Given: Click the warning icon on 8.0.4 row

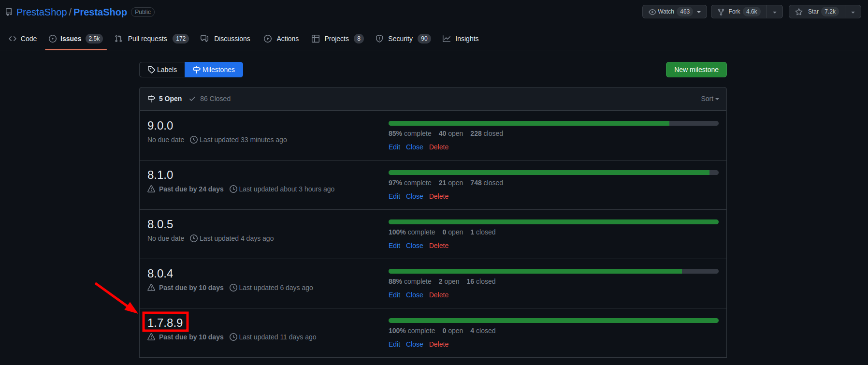Looking at the screenshot, I should tap(151, 288).
